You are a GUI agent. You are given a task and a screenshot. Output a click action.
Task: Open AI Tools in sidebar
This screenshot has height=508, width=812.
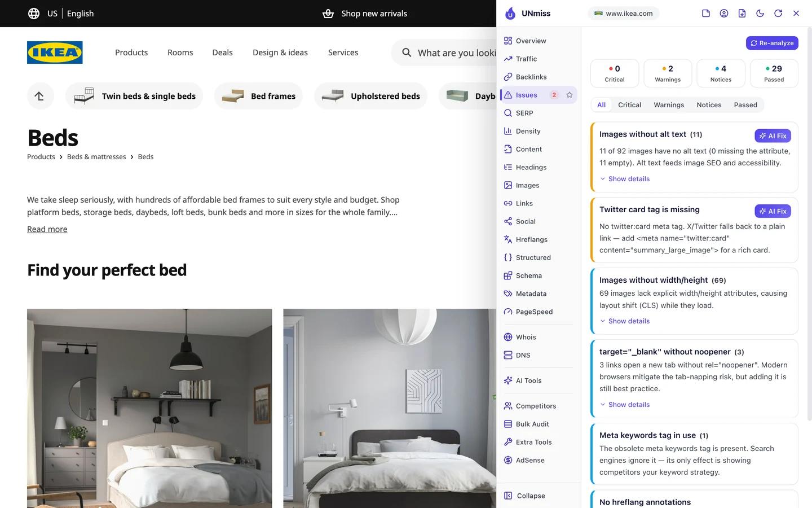pyautogui.click(x=539, y=380)
